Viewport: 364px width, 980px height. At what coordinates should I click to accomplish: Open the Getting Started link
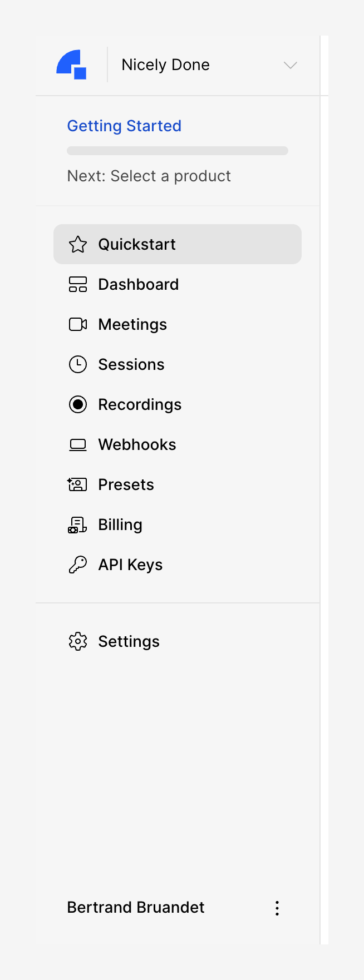pyautogui.click(x=124, y=126)
